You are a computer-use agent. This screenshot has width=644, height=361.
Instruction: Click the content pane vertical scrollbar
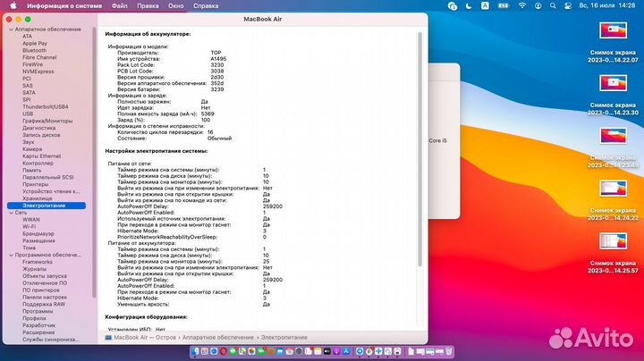(x=419, y=150)
